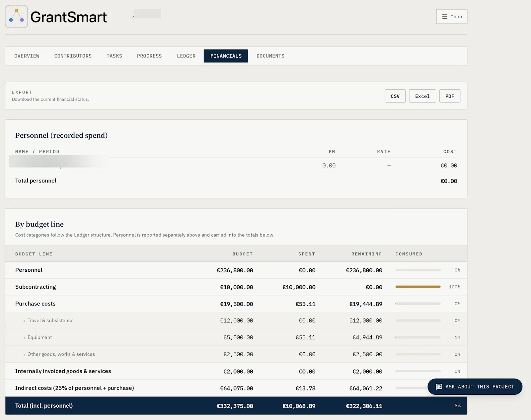Select the Ledger tab
Viewport: 531px width, 420px height.
point(186,56)
